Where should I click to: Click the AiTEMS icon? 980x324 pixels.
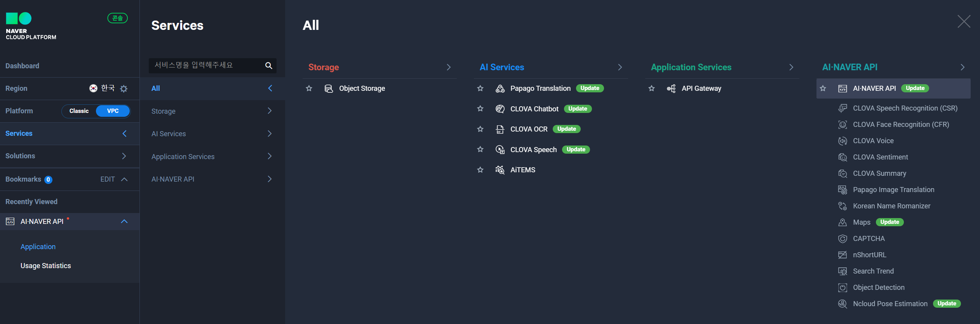coord(500,170)
